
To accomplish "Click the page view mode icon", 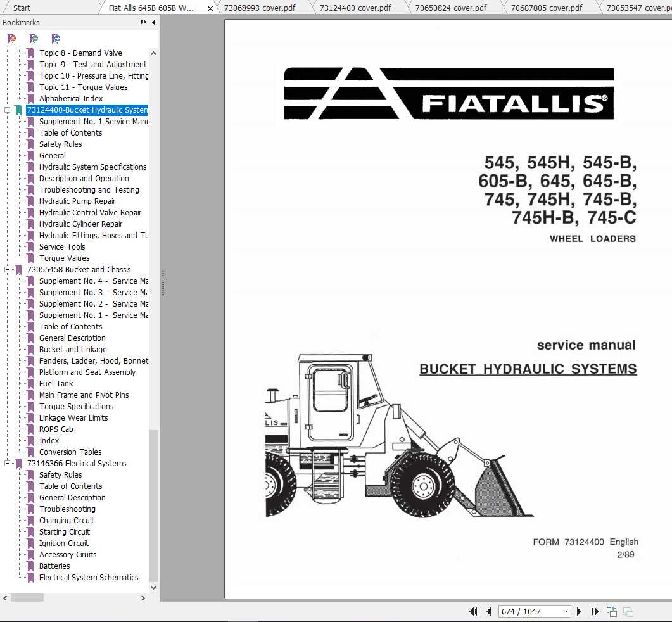I will tap(612, 611).
